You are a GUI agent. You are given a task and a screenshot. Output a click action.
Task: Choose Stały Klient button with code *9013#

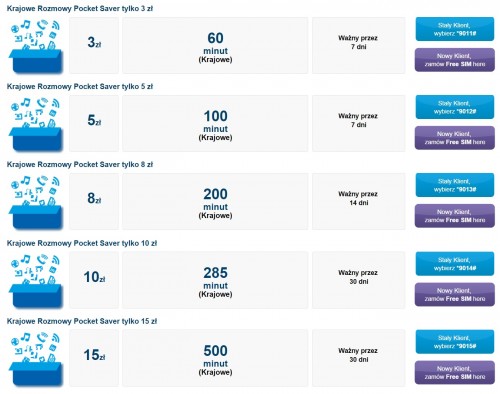tap(455, 185)
